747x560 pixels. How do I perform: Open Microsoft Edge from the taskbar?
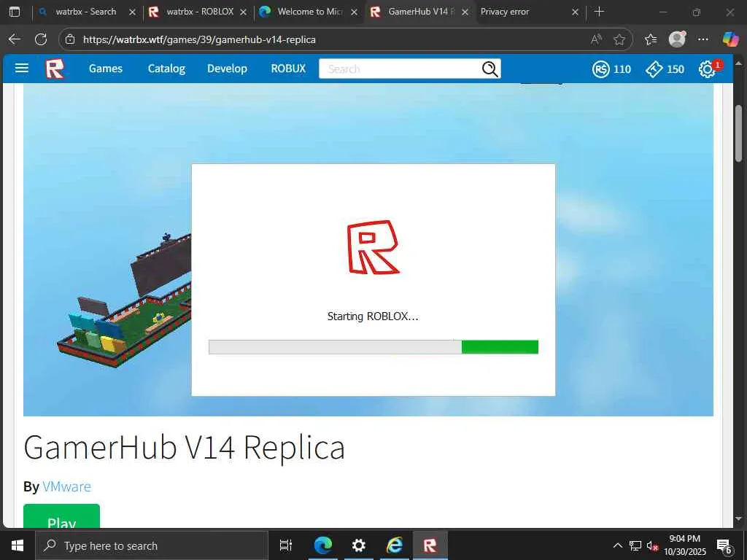[323, 545]
